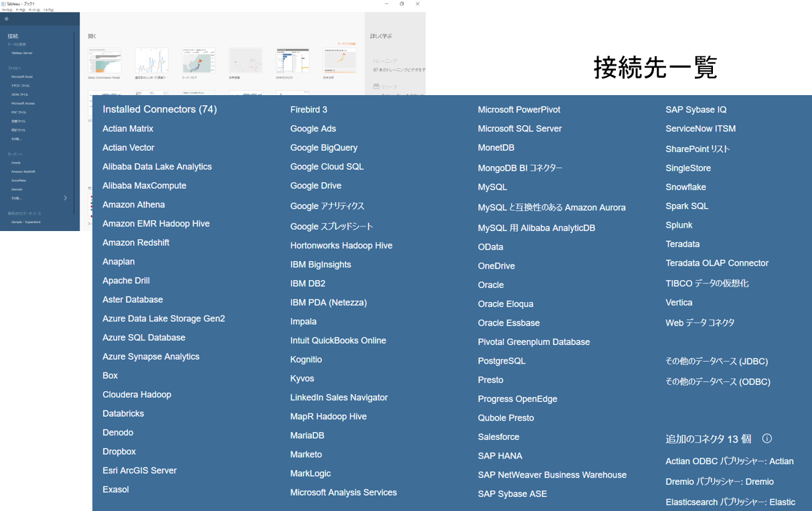Select the Esri ArcGIS Server connector
The width and height of the screenshot is (812, 511).
(x=140, y=471)
